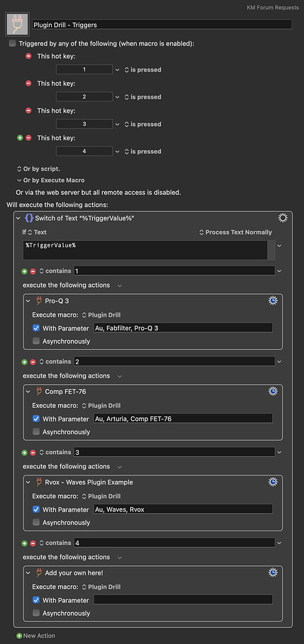
Task: Enable Asynchronously for Pro-Q 3
Action: (36, 341)
